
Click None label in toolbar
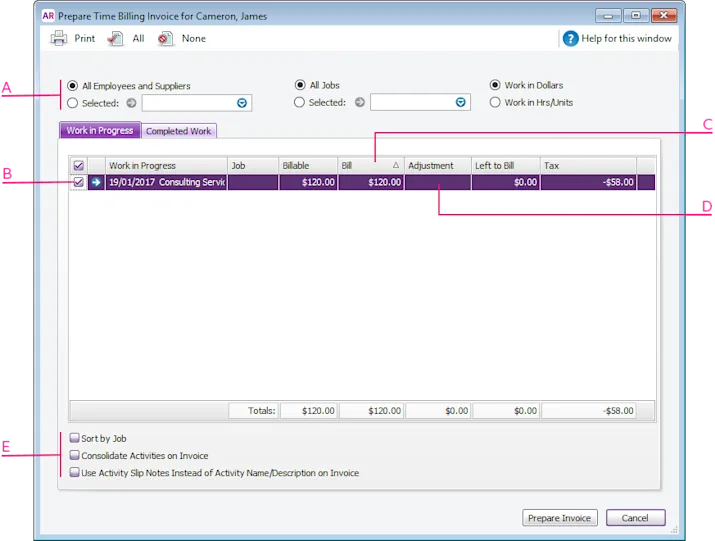click(x=194, y=38)
